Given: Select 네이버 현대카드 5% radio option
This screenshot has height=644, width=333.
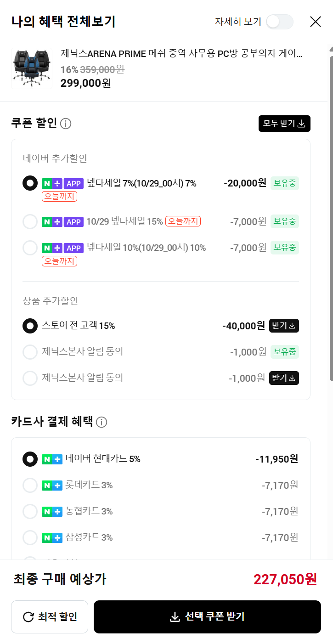Looking at the screenshot, I should pos(30,459).
